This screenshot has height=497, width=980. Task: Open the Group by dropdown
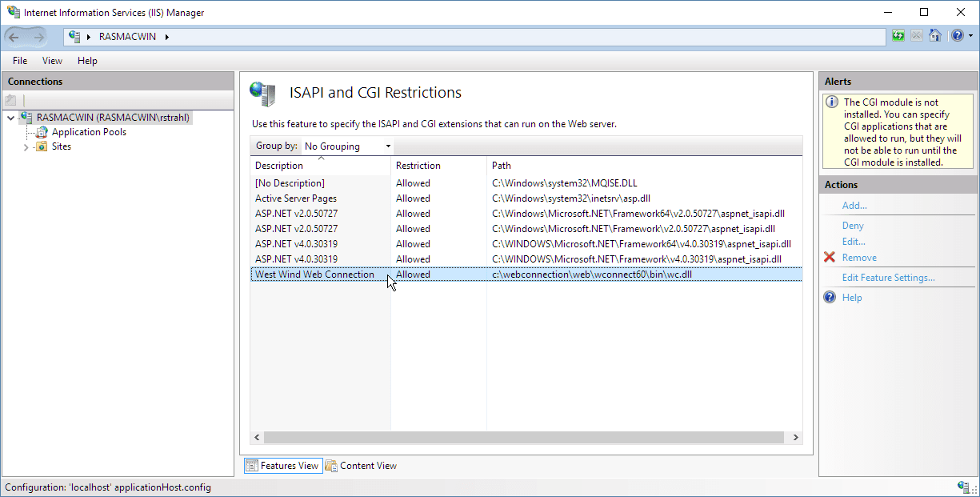click(347, 146)
